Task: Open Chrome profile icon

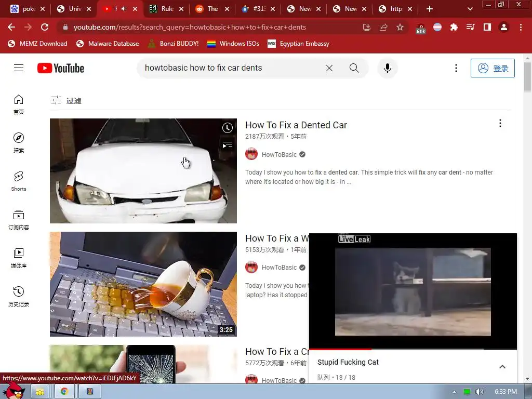Action: pyautogui.click(x=504, y=27)
